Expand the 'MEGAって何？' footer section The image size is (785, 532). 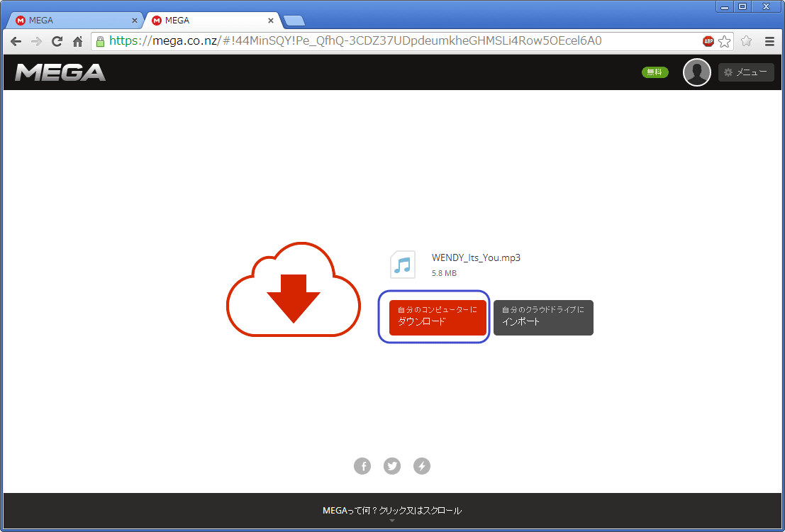click(x=392, y=511)
